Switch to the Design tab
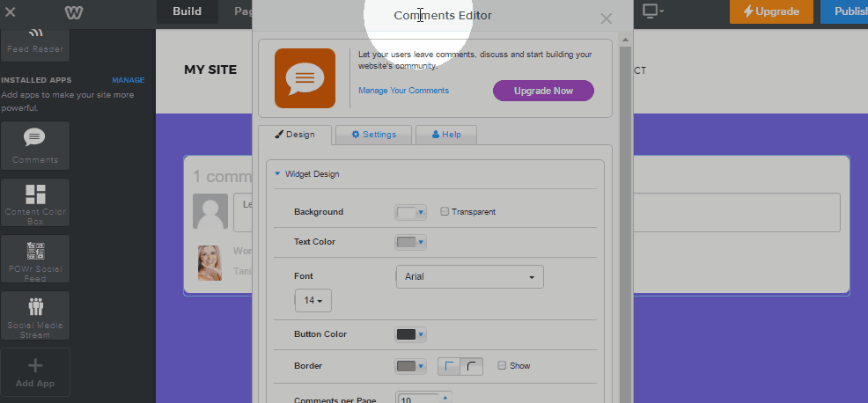The height and width of the screenshot is (403, 868). pyautogui.click(x=295, y=135)
